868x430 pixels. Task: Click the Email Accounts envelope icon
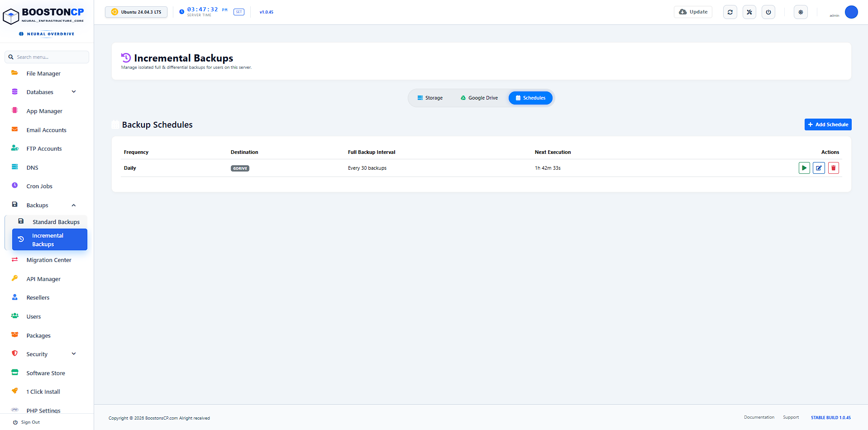click(15, 129)
